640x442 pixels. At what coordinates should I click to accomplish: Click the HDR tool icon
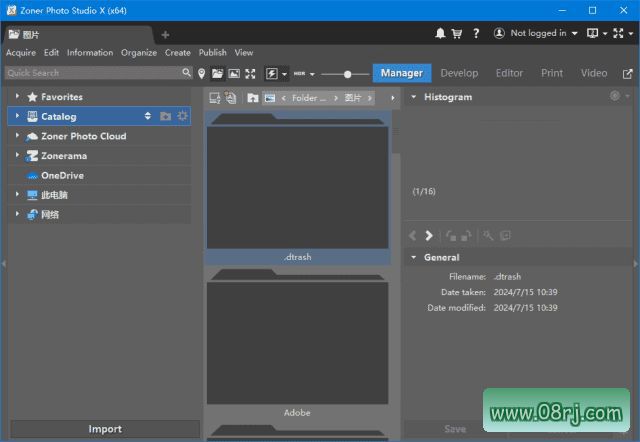point(300,74)
